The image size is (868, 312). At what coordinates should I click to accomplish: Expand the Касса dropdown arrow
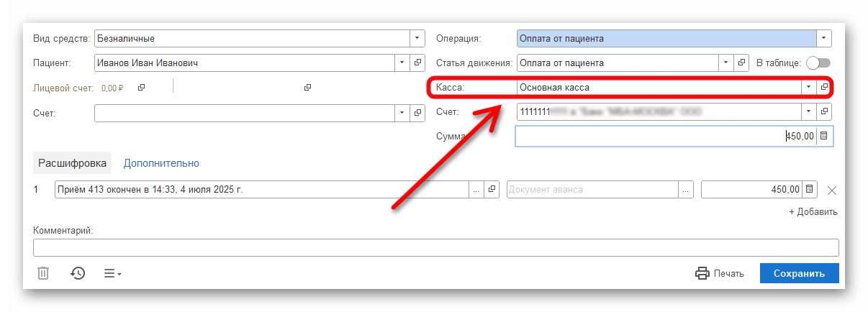click(x=809, y=87)
